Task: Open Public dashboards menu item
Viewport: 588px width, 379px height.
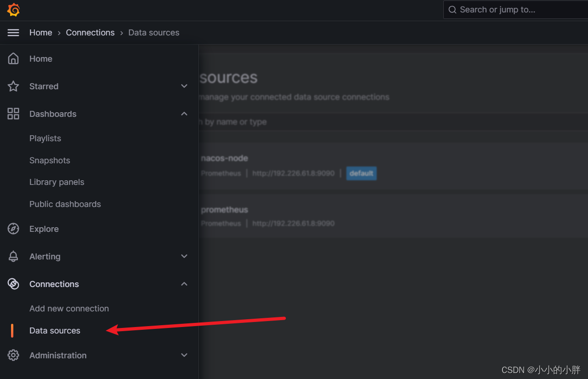Action: [x=65, y=204]
